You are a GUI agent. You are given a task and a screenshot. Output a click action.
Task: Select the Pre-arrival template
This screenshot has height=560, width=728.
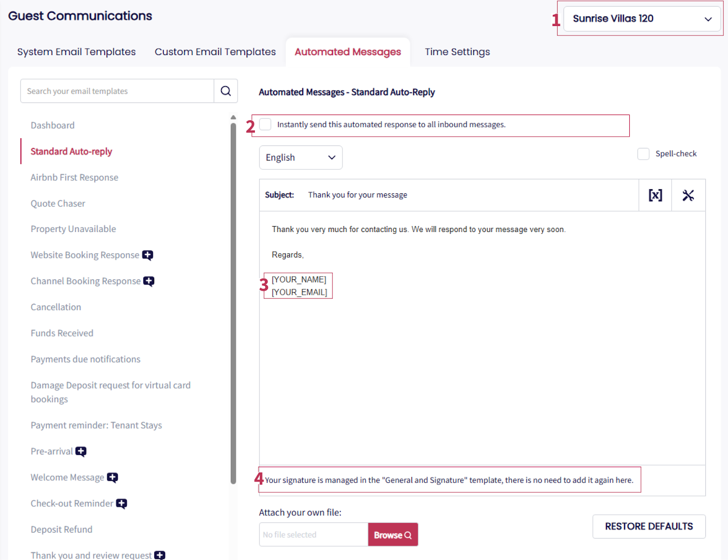52,451
